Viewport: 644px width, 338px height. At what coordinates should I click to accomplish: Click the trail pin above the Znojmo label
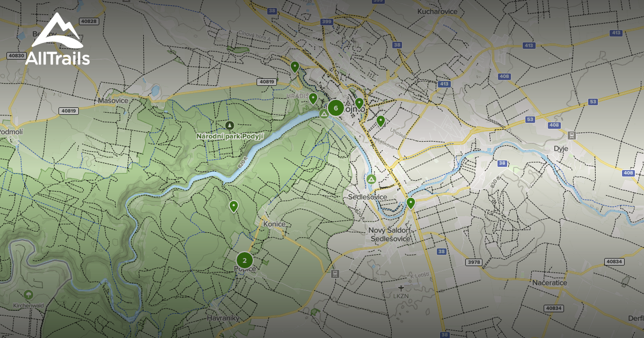(x=359, y=103)
